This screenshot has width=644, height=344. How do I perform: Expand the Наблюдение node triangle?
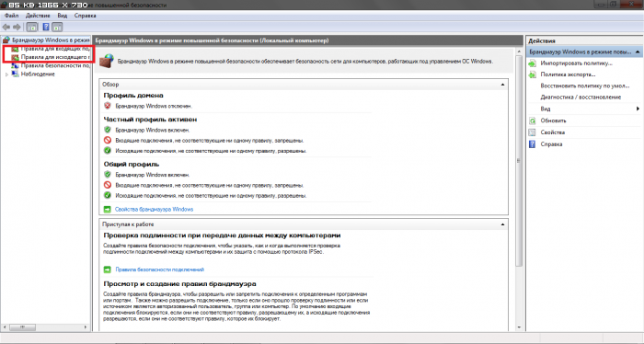point(6,75)
